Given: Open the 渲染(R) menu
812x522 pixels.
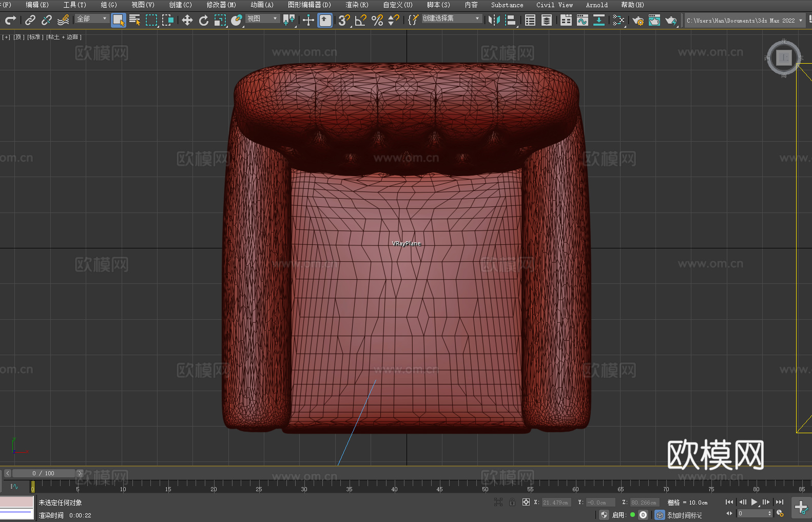Looking at the screenshot, I should point(357,5).
